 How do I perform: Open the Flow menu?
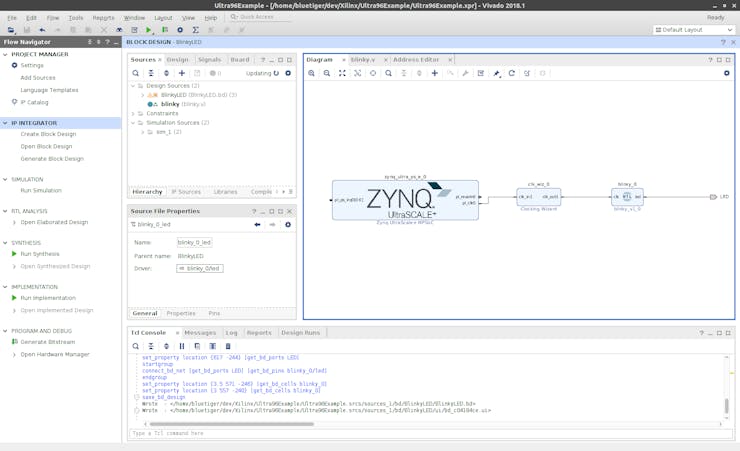(x=53, y=18)
